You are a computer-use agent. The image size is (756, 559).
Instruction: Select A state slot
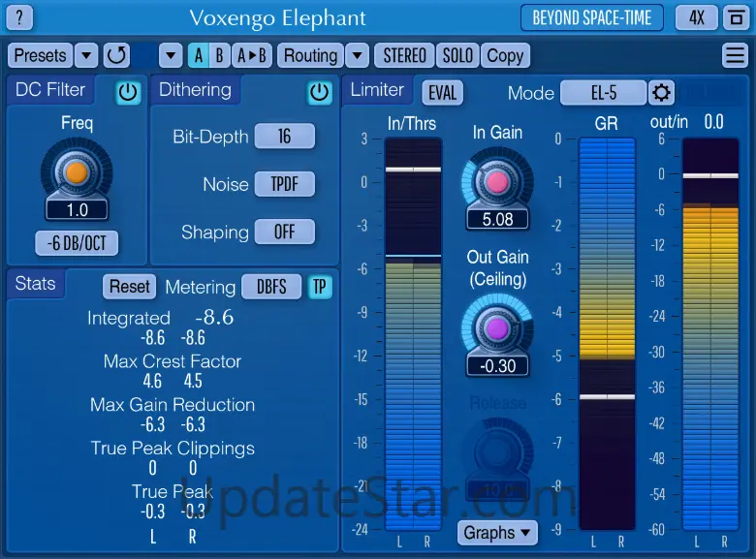[x=198, y=55]
